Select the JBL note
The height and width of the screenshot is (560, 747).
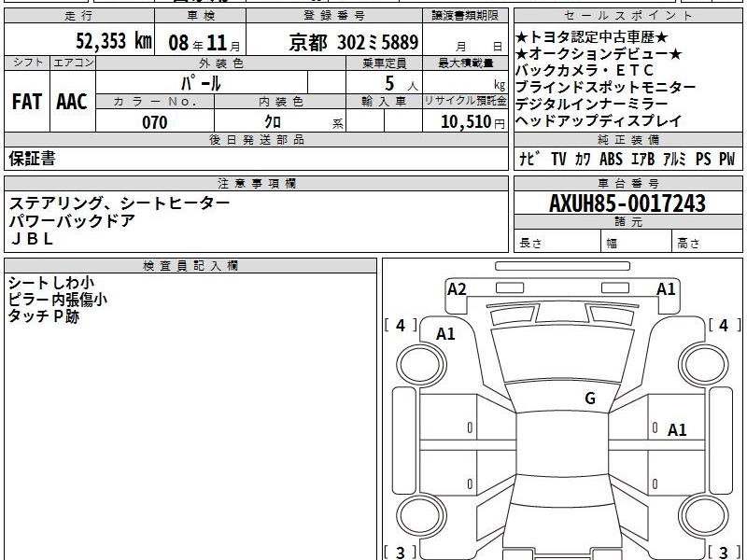pyautogui.click(x=32, y=239)
